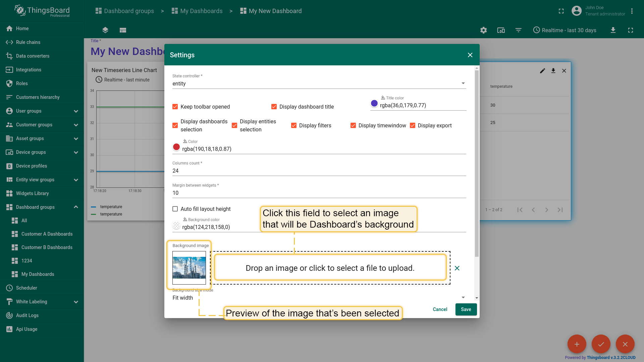The height and width of the screenshot is (362, 644).
Task: Click the Save button
Action: (x=466, y=309)
